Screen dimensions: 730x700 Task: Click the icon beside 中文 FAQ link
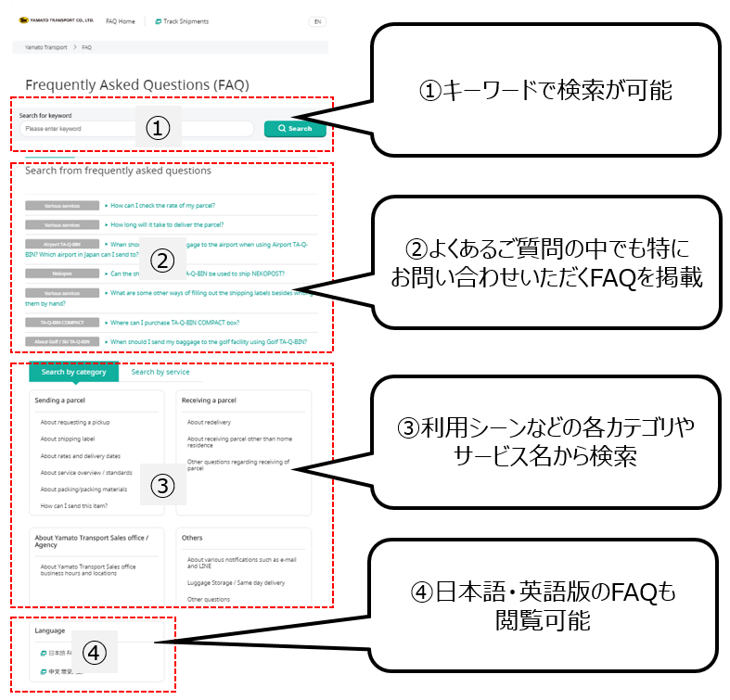pos(43,671)
